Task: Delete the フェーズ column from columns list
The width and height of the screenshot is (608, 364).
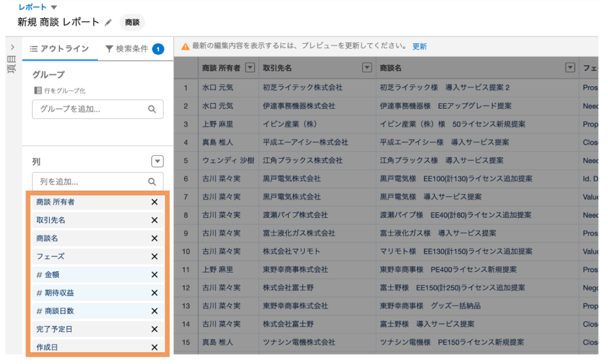Action: (x=154, y=257)
